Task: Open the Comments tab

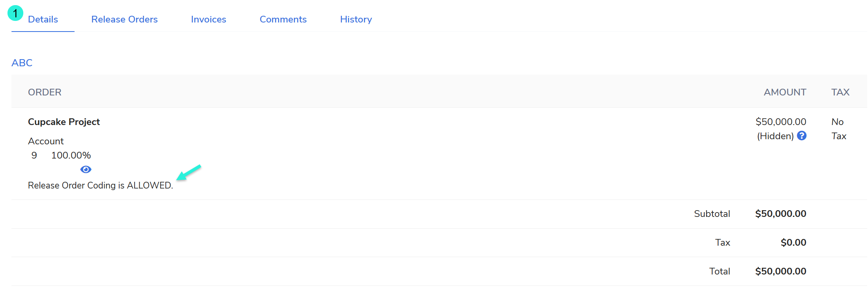Action: click(283, 19)
